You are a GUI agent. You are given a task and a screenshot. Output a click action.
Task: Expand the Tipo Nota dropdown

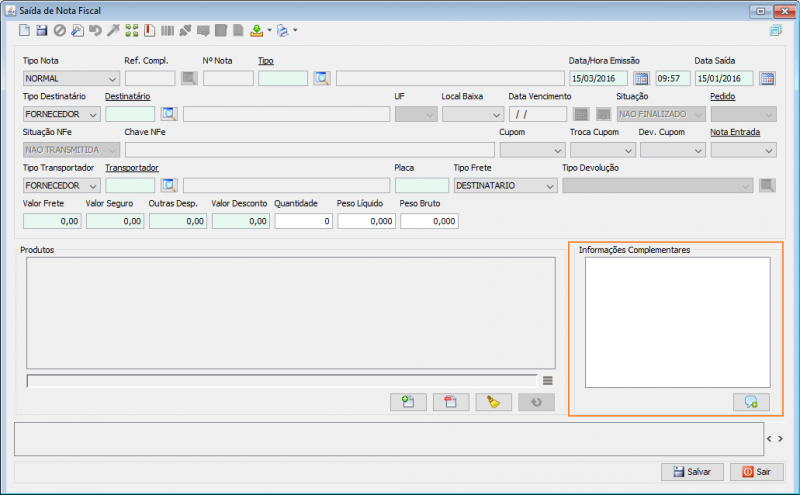tap(71, 79)
